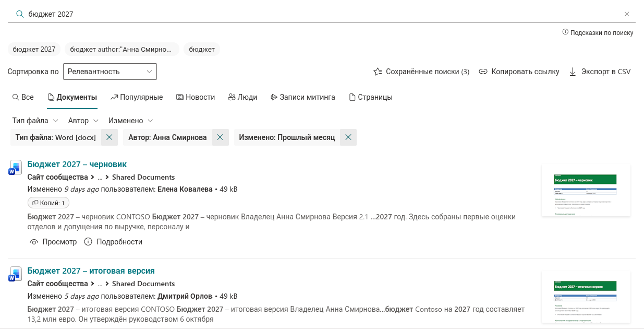Open Бюджет 2027 – итоговая версия document

pyautogui.click(x=91, y=271)
